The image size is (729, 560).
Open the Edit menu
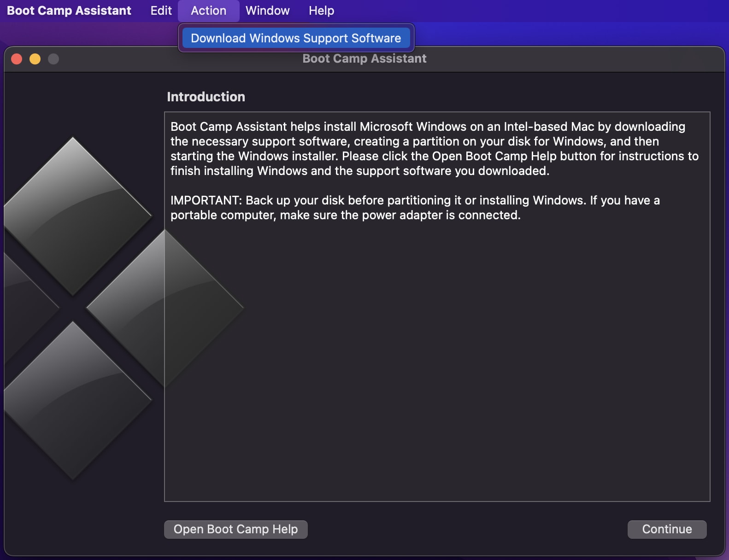click(161, 11)
